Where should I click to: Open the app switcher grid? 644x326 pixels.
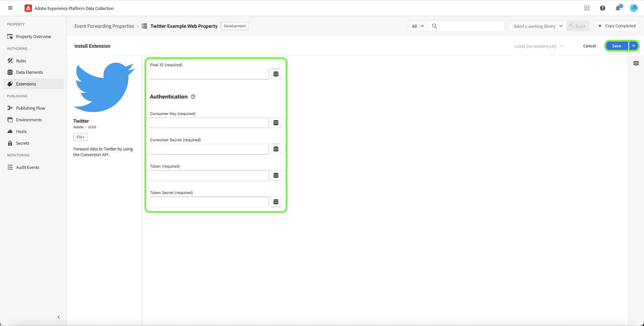(587, 8)
